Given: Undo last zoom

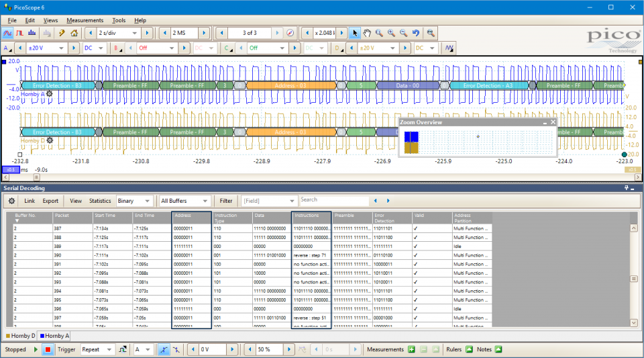Looking at the screenshot, I should [x=416, y=33].
